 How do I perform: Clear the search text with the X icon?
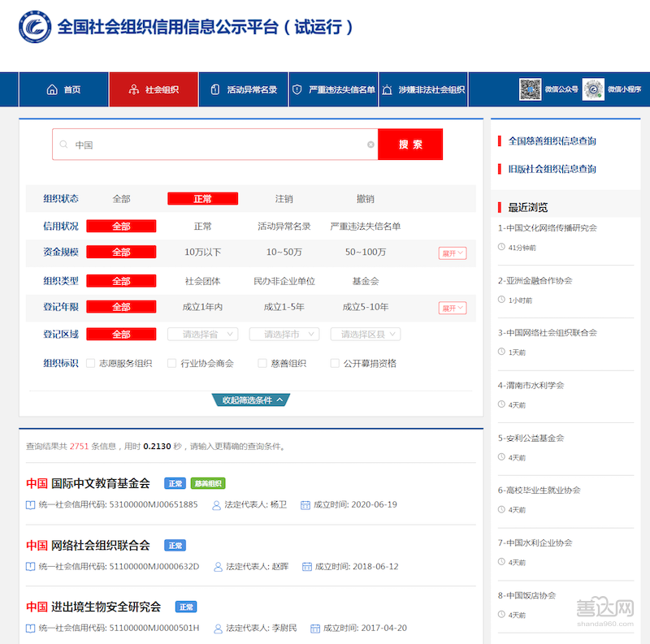click(370, 145)
